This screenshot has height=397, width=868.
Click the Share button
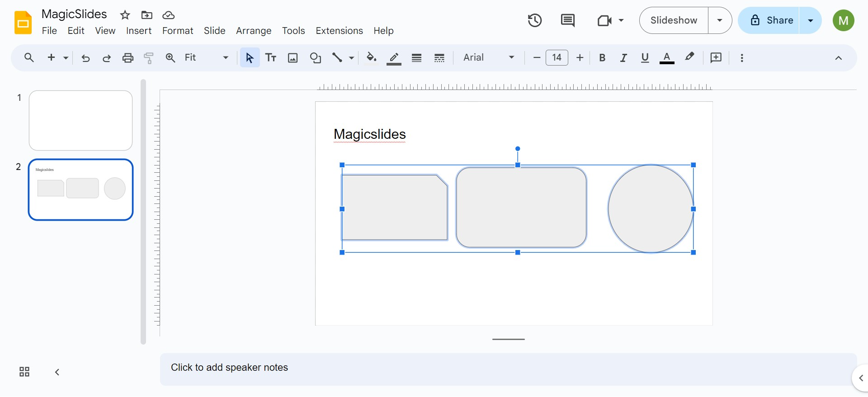[772, 20]
